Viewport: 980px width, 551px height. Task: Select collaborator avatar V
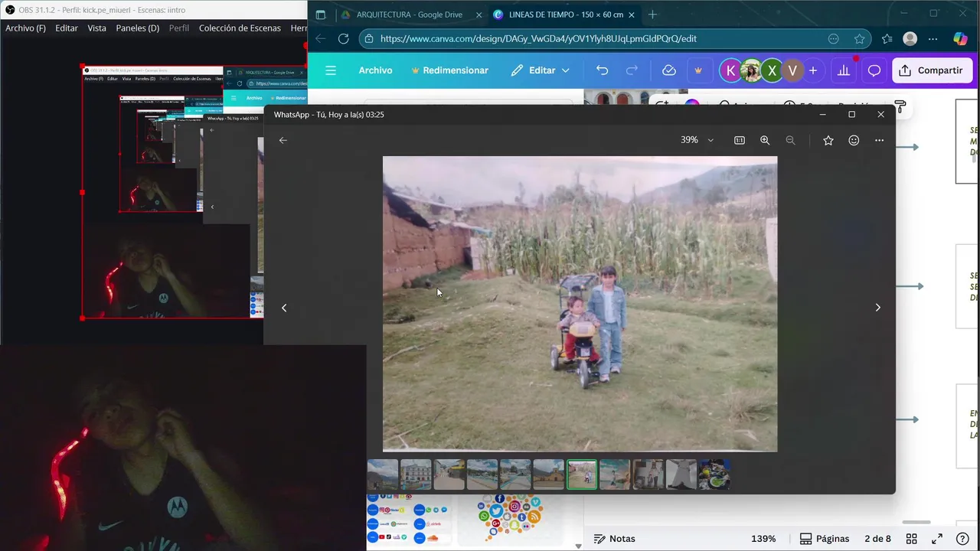click(x=792, y=70)
